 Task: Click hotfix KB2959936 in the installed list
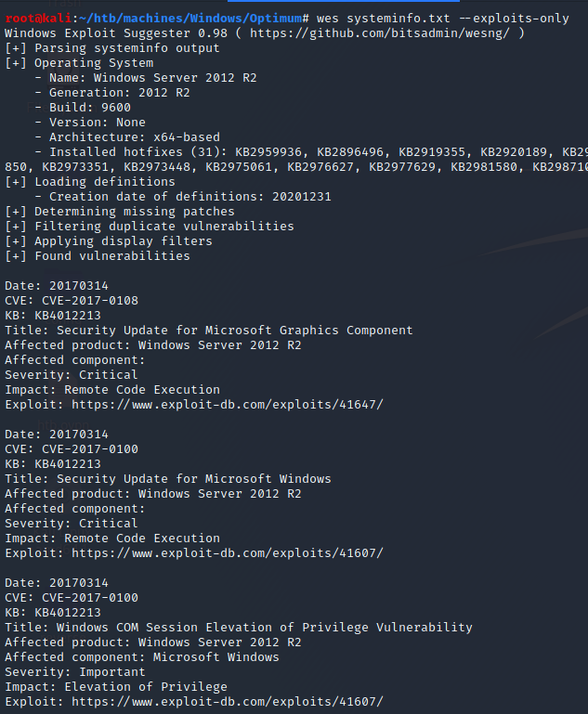click(x=275, y=152)
